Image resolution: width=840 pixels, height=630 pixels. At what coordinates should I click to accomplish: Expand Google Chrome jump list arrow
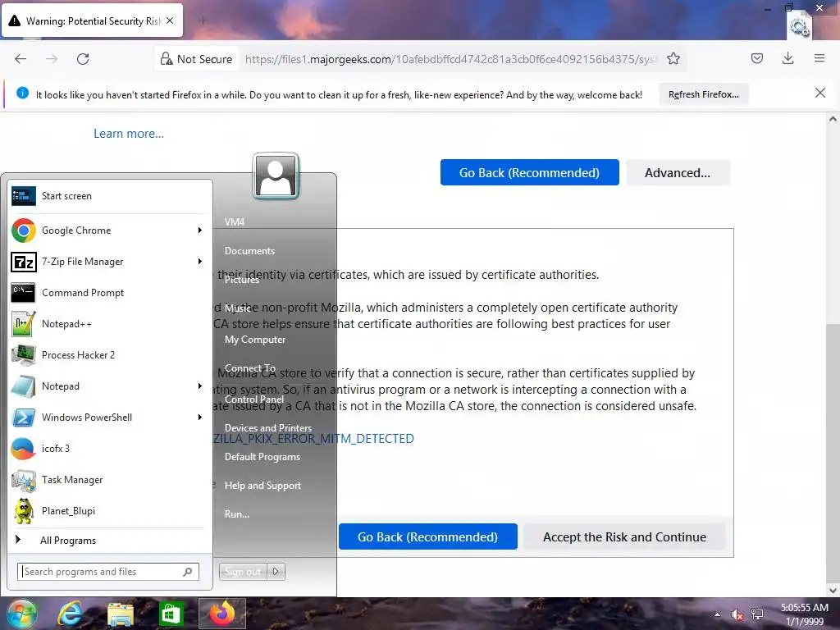point(200,231)
